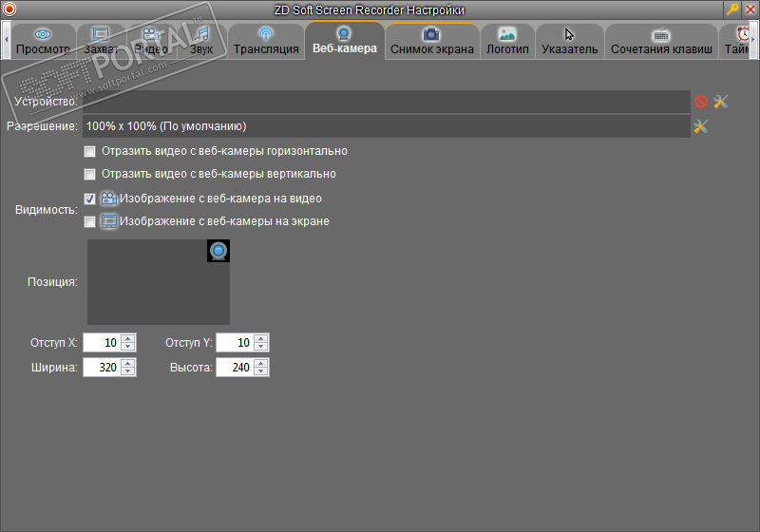
Task: Increase Высота with up arrow
Action: (x=260, y=364)
